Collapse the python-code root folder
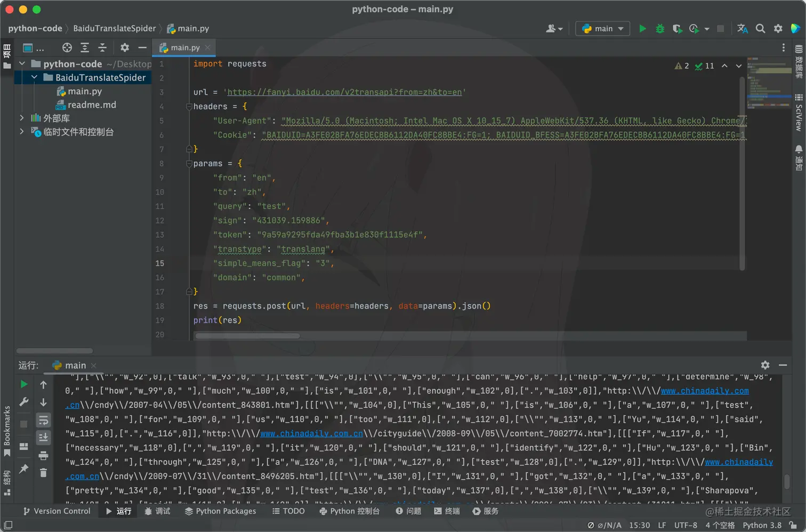806x532 pixels. 22,63
